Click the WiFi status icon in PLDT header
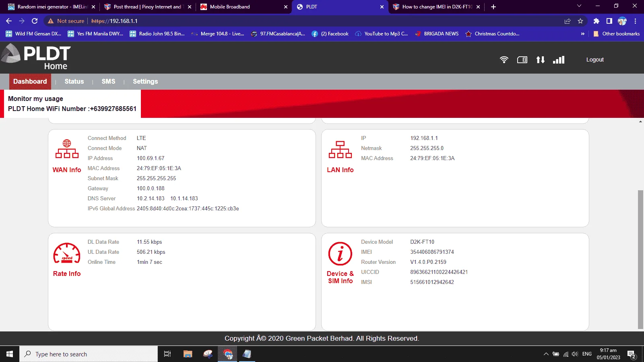The width and height of the screenshot is (644, 362). (x=504, y=60)
